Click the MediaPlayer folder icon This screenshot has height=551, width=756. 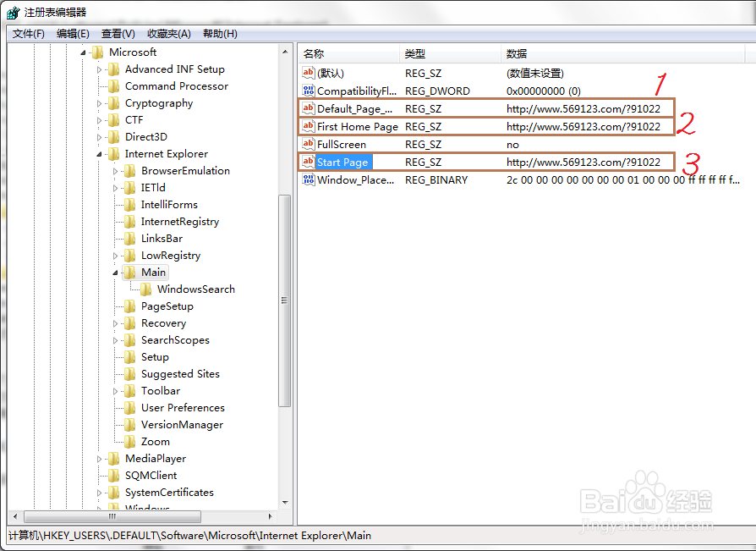114,459
